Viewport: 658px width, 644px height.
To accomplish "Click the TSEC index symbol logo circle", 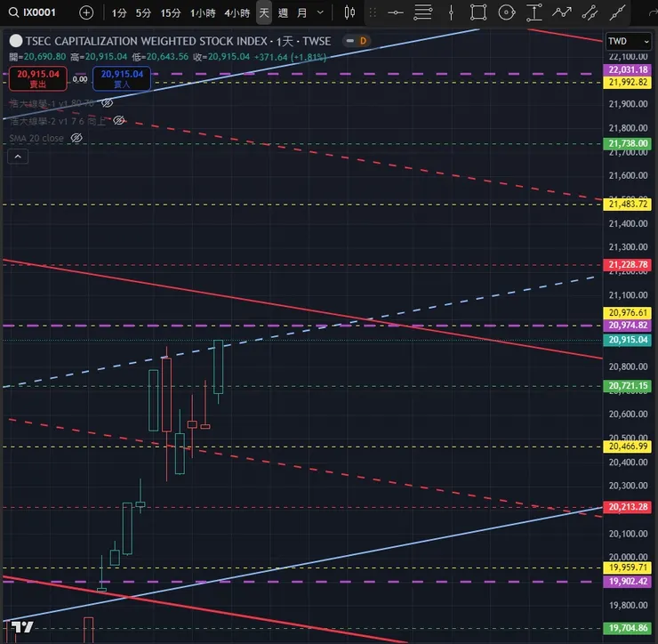I will [16, 41].
